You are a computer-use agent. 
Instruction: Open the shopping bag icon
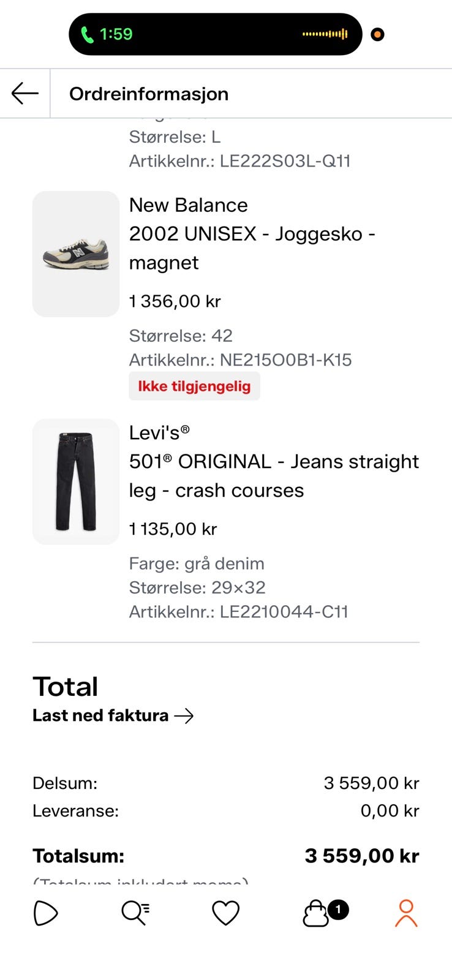point(316,913)
